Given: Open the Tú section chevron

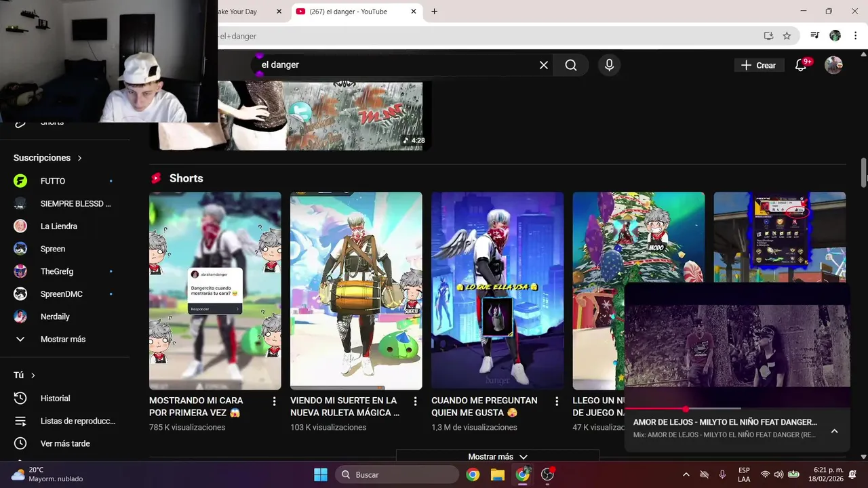Looking at the screenshot, I should click(33, 375).
